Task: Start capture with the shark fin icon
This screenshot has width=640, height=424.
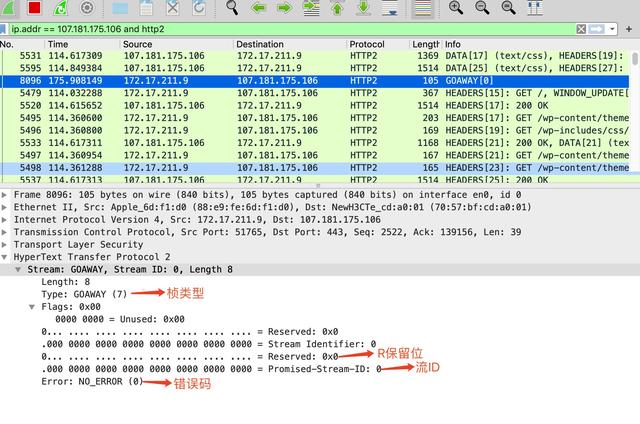Action: click(x=8, y=7)
